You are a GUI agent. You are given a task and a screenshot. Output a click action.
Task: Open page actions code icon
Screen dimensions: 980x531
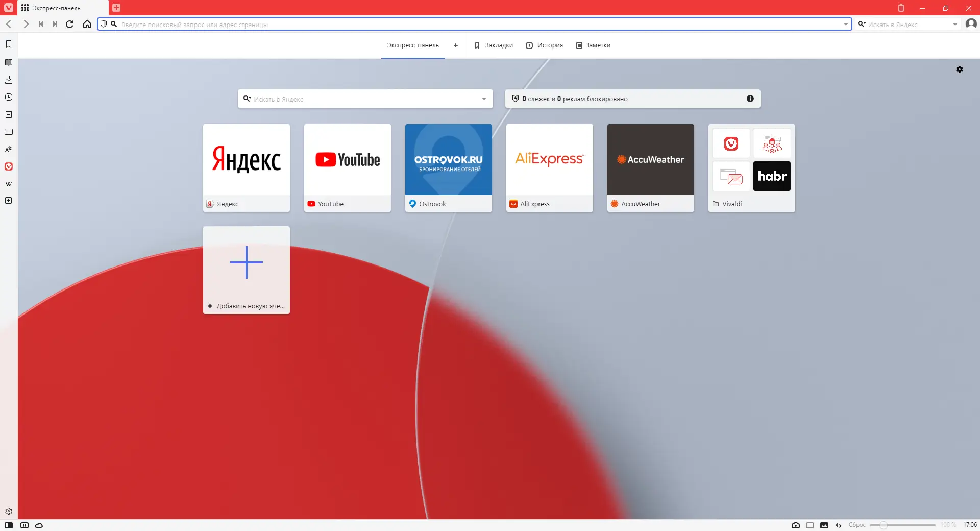839,525
